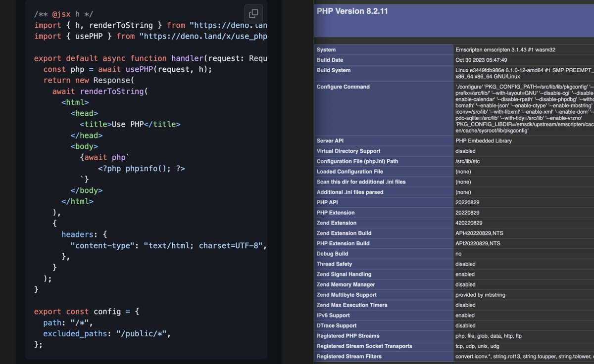Select the 'PHP Extension Build' label
The width and height of the screenshot is (594, 364).
point(343,243)
